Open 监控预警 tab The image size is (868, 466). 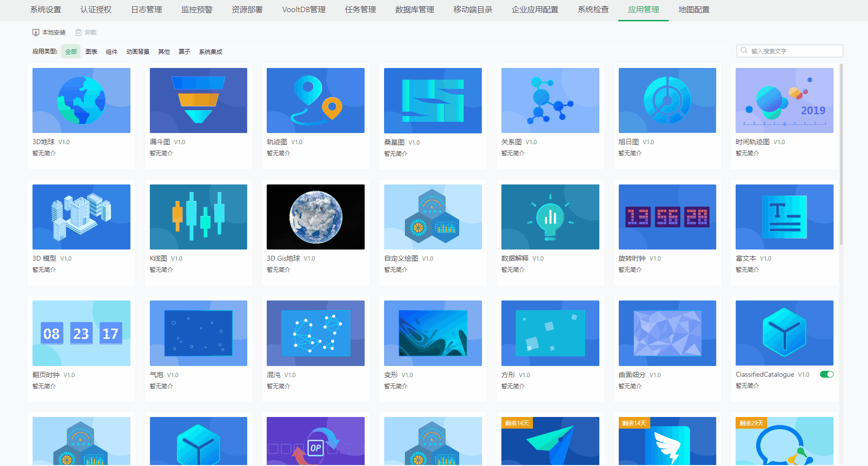tap(197, 10)
